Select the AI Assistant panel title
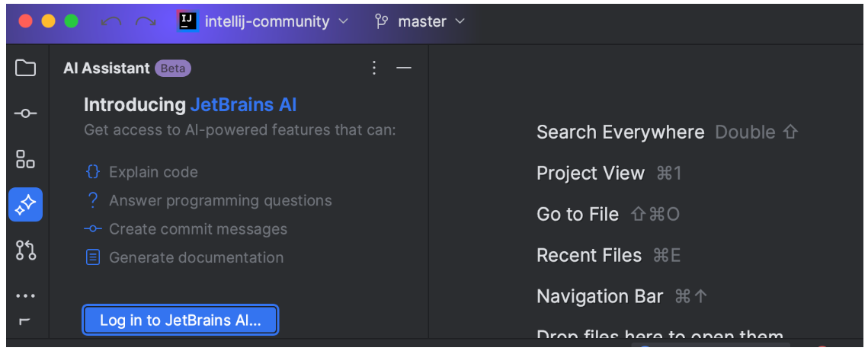 click(107, 69)
